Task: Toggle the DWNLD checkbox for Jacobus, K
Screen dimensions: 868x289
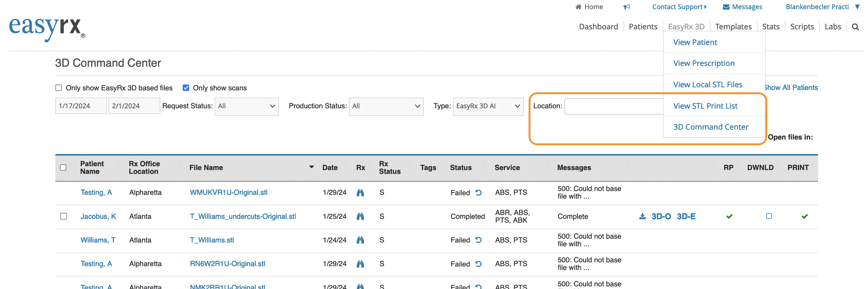Action: pos(769,216)
